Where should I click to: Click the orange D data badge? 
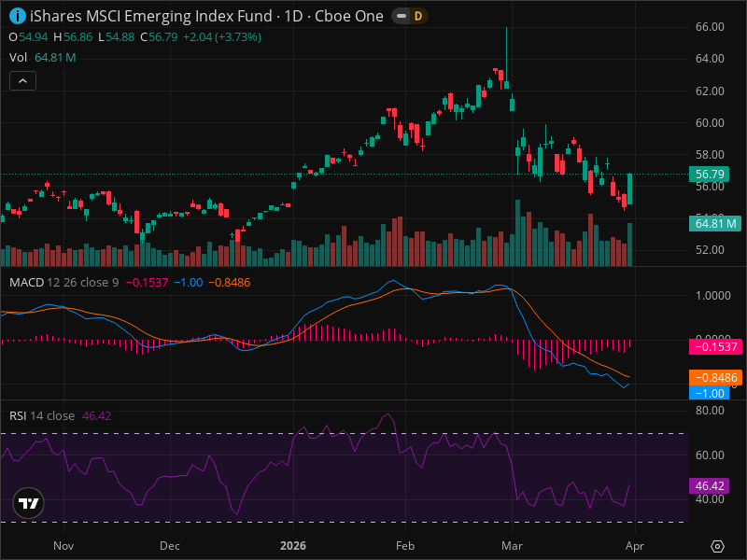coord(417,16)
